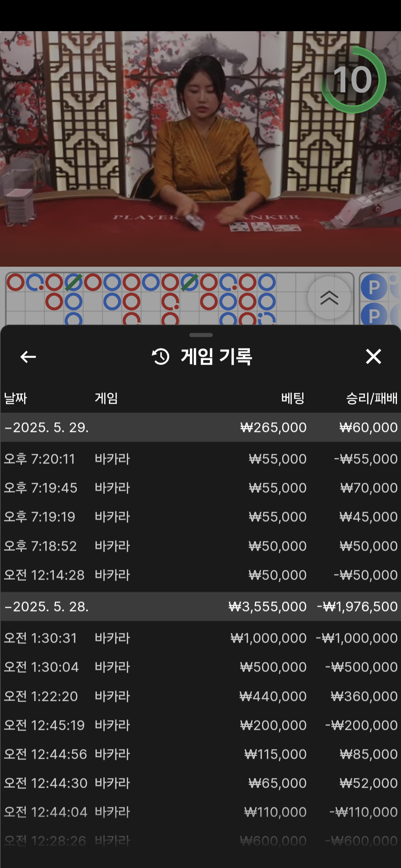Image resolution: width=401 pixels, height=868 pixels.
Task: Open the 오후 7:18:52 game record
Action: (200, 546)
